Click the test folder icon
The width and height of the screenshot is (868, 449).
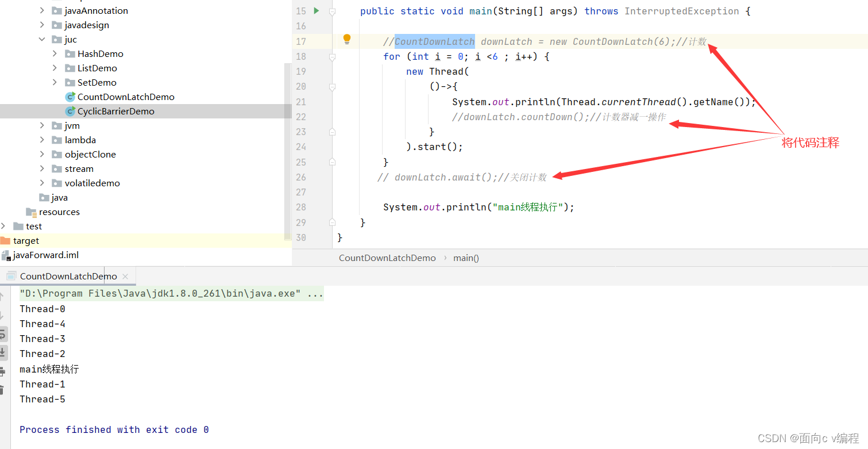click(x=18, y=226)
